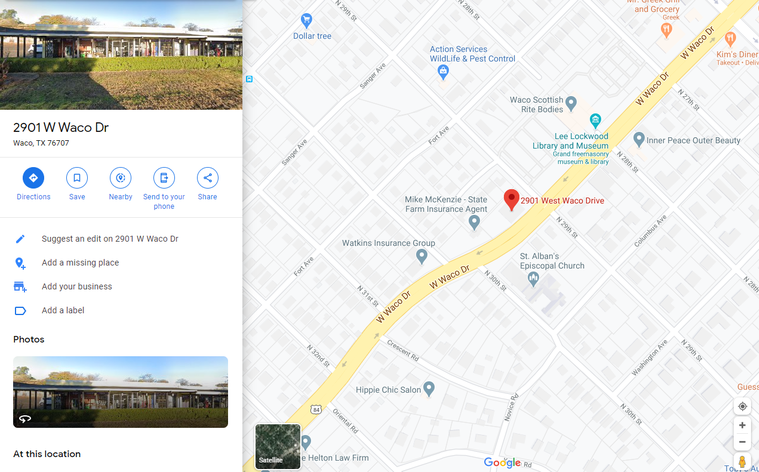Click St. Alban's Episcopal Church pin
Viewport: 759px width, 472px height.
coord(533,278)
